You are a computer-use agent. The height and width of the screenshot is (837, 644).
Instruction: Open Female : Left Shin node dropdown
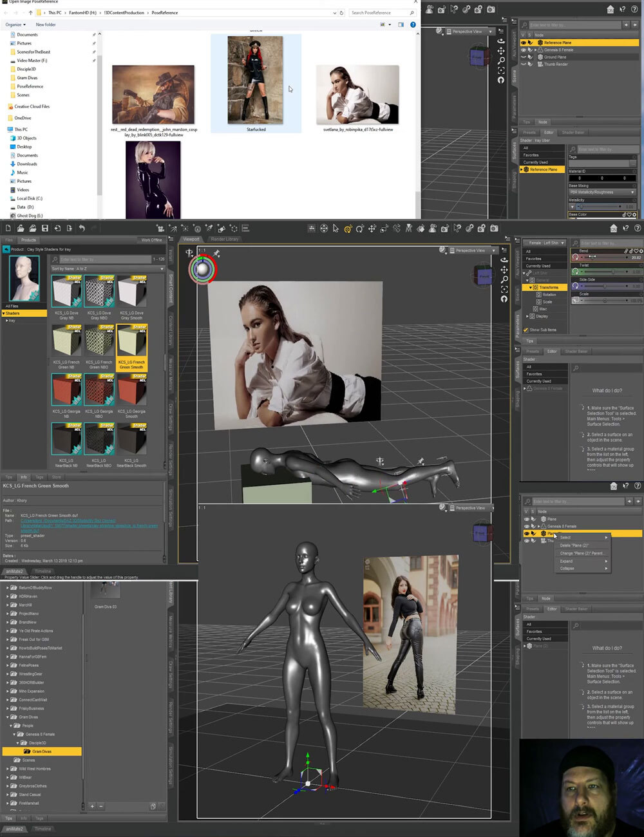click(x=545, y=243)
